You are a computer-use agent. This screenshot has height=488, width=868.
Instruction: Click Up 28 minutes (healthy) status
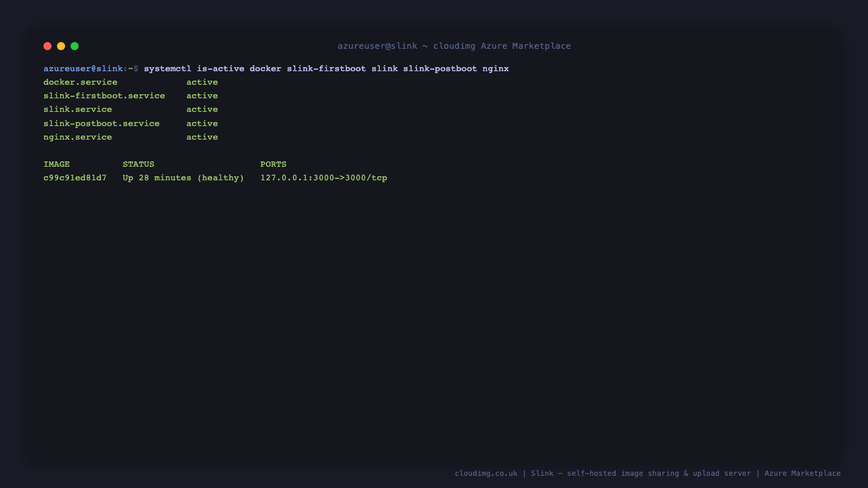(183, 178)
